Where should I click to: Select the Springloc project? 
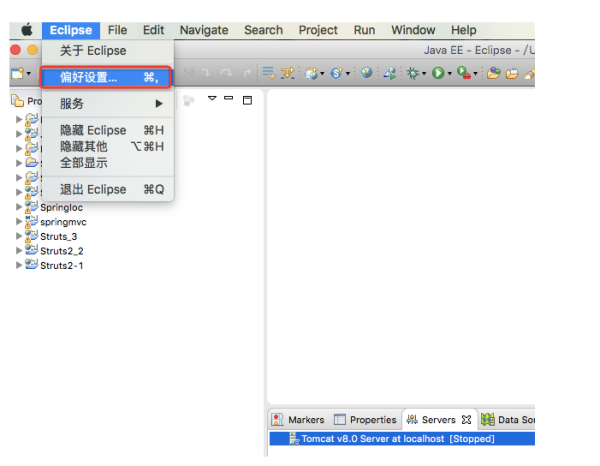point(61,207)
